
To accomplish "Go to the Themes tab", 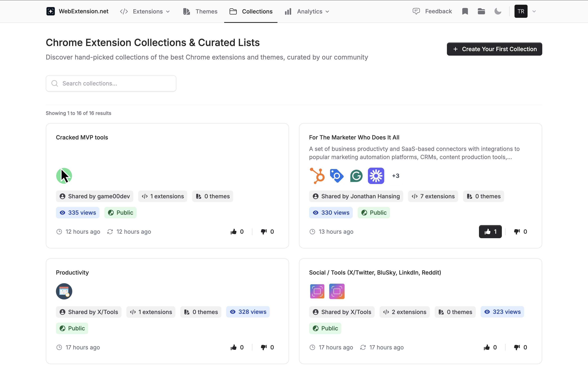I will pos(200,11).
